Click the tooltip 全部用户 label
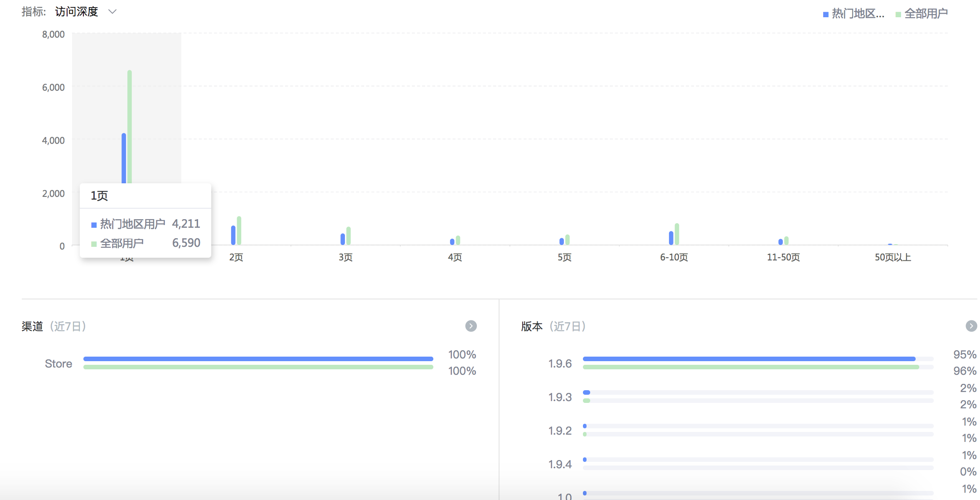This screenshot has height=500, width=980. tap(122, 243)
